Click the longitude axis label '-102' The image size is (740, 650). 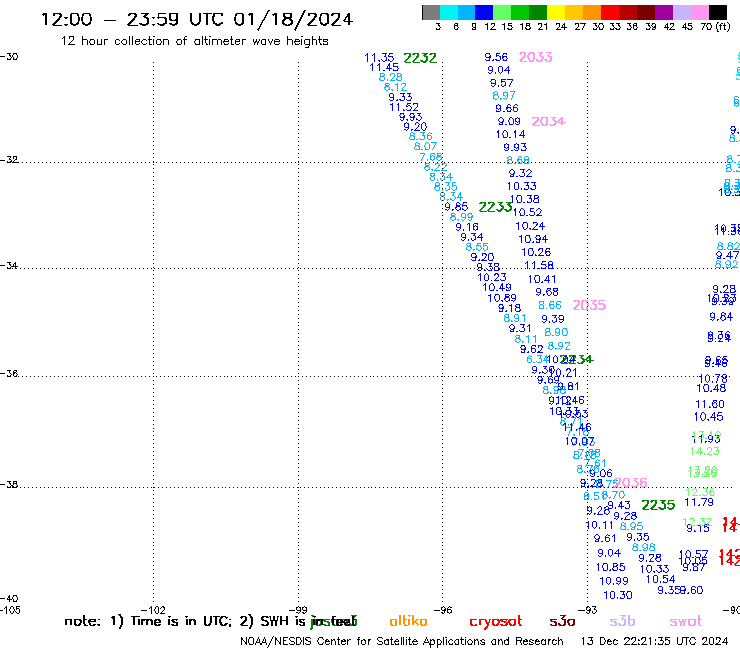(153, 610)
